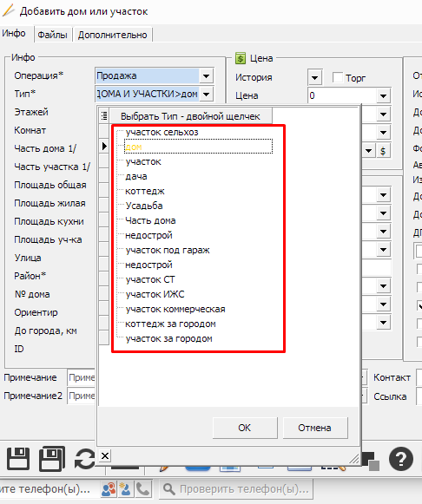Click the add new contact icon with star
The image size is (422, 504).
click(x=125, y=489)
